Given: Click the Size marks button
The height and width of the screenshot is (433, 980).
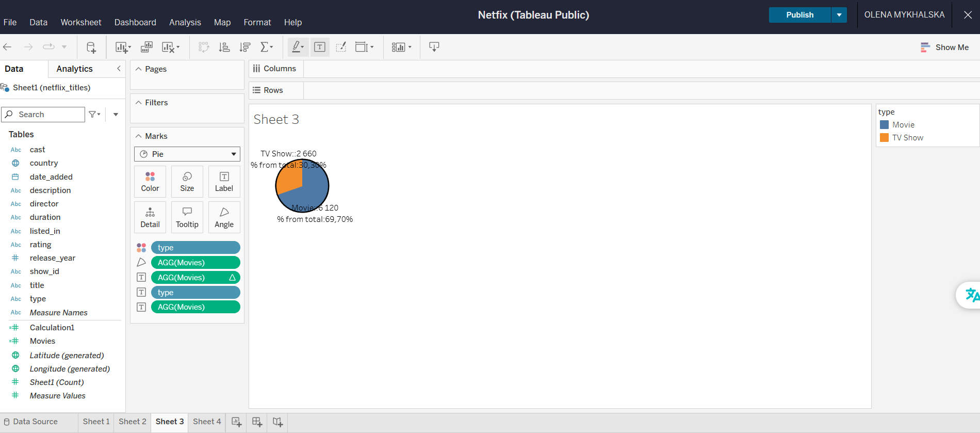Looking at the screenshot, I should point(187,182).
